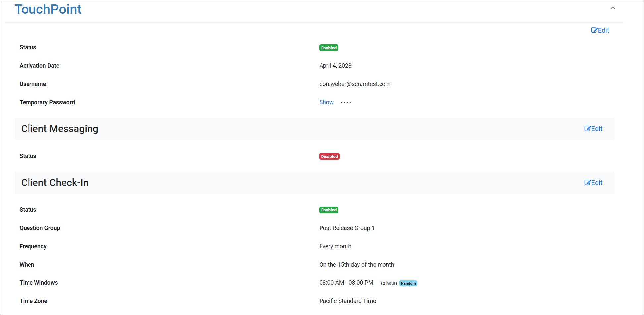Click the Client Check-In edit pencil icon

587,183
